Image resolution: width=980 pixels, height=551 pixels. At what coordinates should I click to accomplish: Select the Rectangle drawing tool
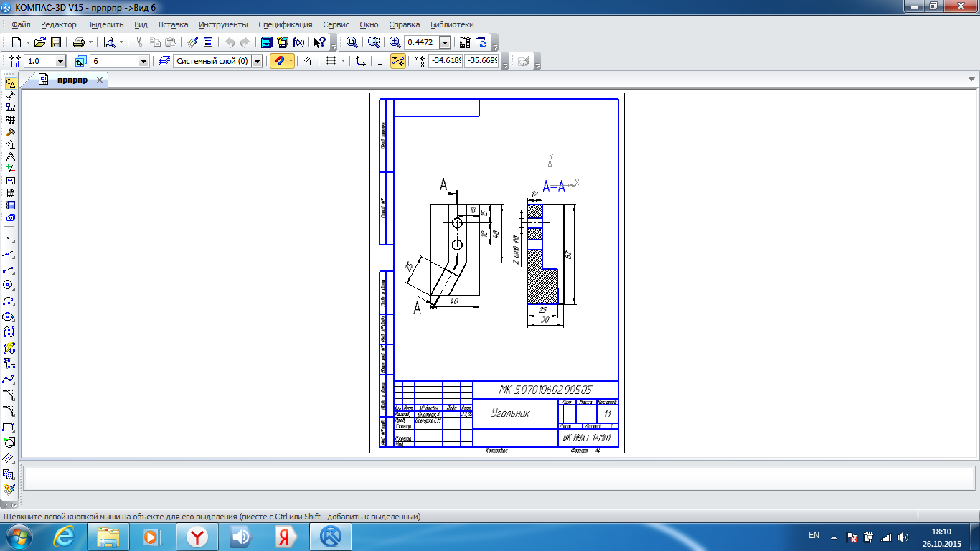(x=9, y=428)
